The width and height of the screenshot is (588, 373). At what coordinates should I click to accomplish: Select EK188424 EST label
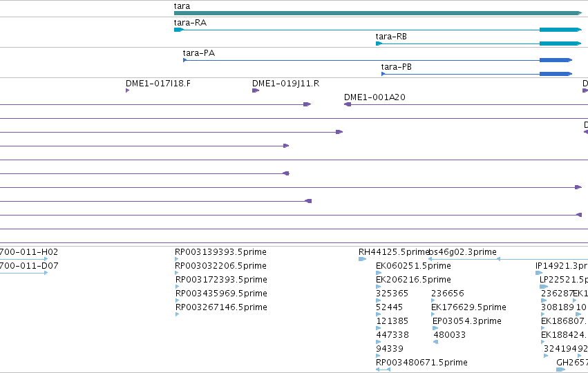564,335
